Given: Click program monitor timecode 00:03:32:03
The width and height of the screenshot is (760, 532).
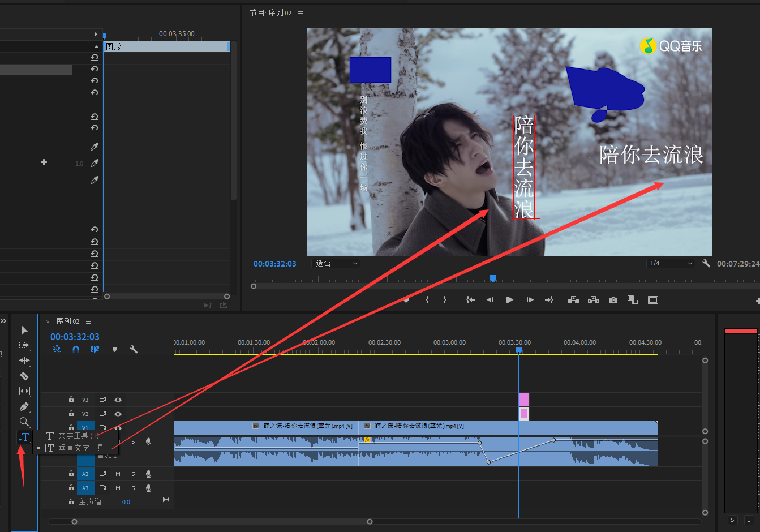Looking at the screenshot, I should coord(275,264).
